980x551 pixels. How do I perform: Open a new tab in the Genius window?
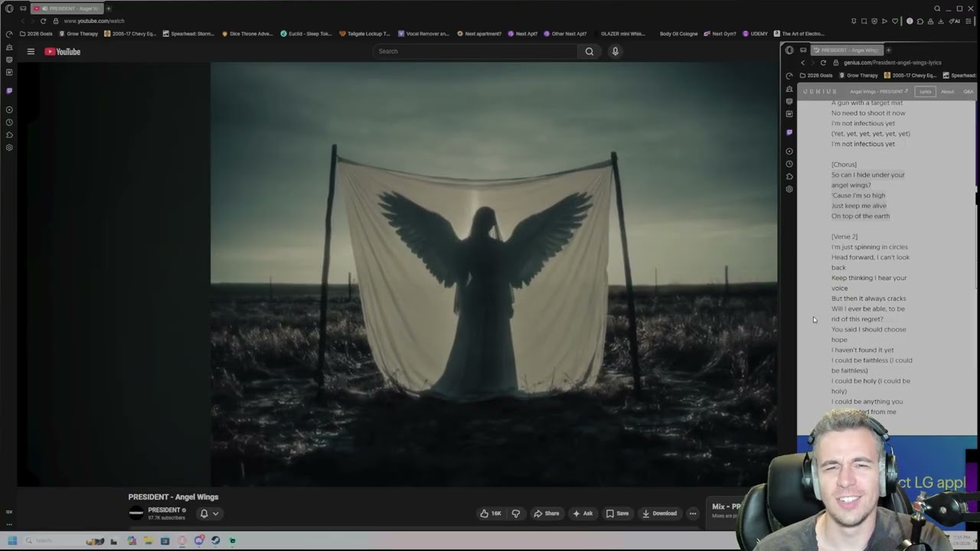pos(888,50)
